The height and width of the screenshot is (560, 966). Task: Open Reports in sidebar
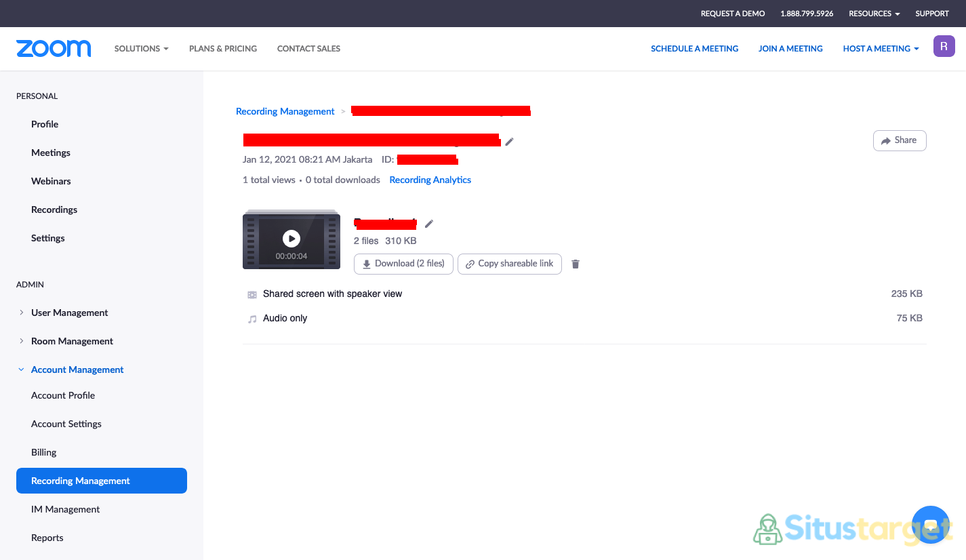click(47, 538)
